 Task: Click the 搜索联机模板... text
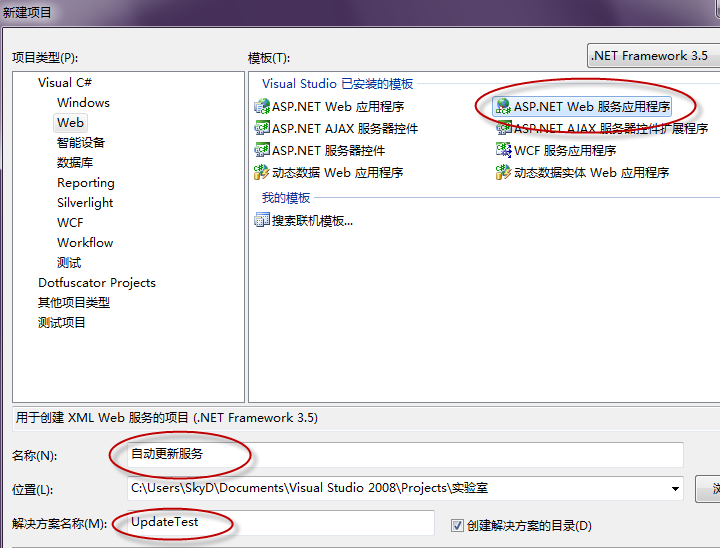pyautogui.click(x=312, y=221)
